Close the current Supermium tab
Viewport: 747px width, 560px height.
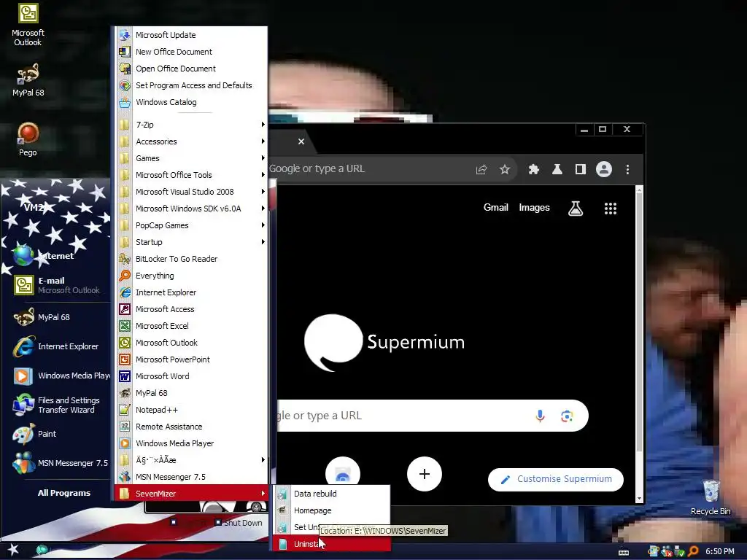pos(301,141)
